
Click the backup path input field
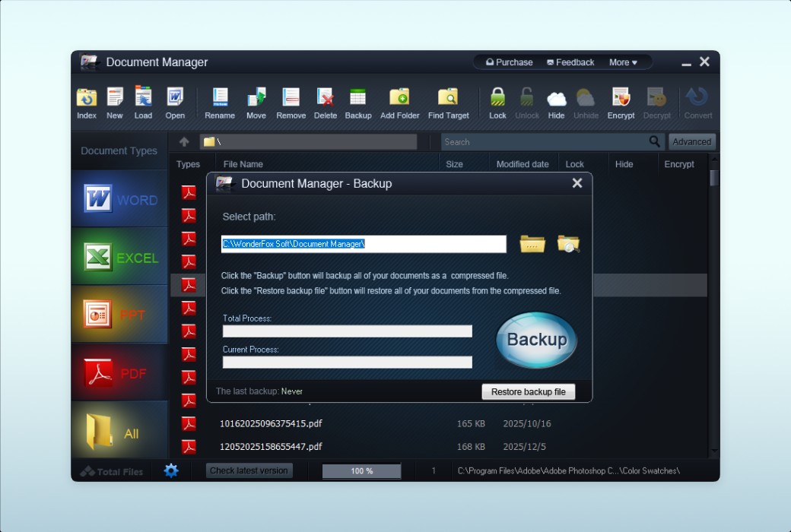coord(364,244)
